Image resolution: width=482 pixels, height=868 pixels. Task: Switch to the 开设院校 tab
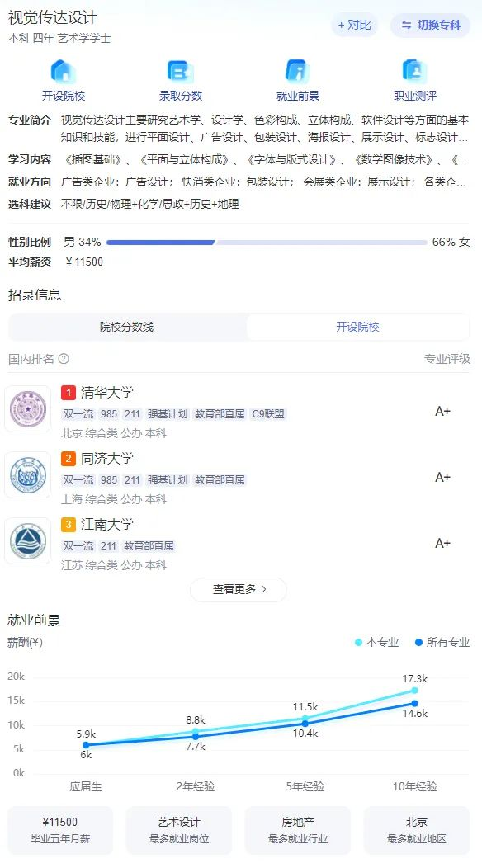pyautogui.click(x=357, y=327)
